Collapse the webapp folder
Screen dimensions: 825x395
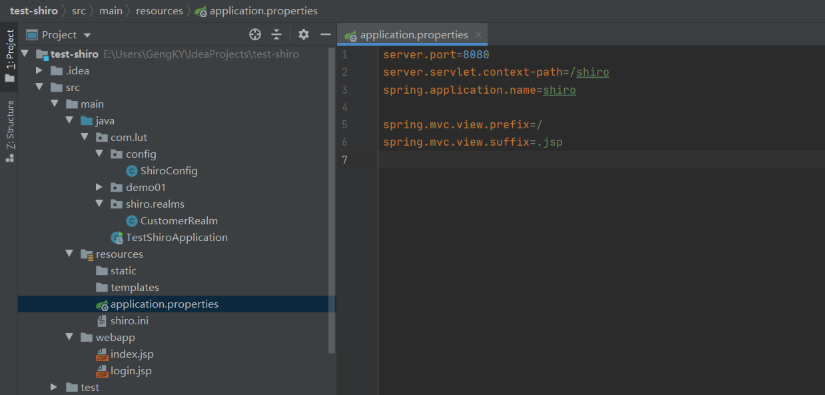(69, 337)
